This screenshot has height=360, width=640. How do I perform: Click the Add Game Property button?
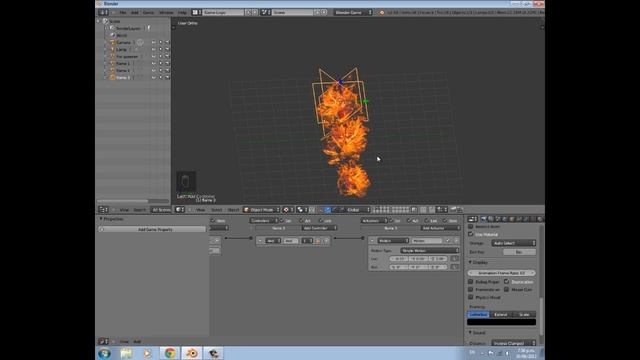(x=152, y=229)
